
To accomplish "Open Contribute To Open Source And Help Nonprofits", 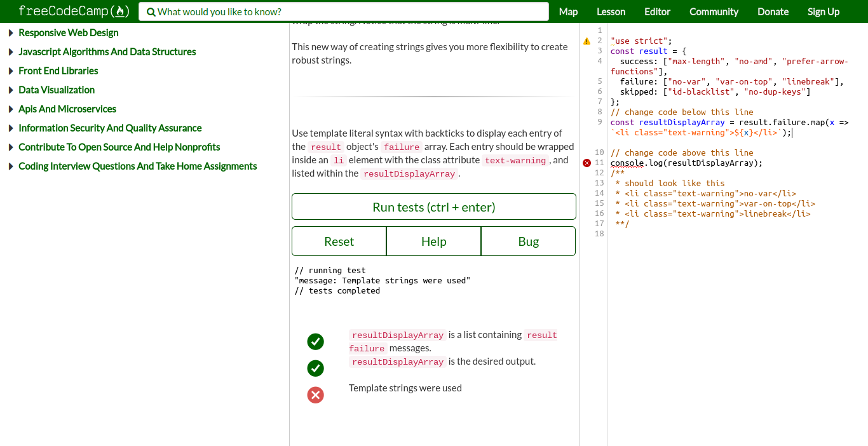I will pyautogui.click(x=119, y=147).
